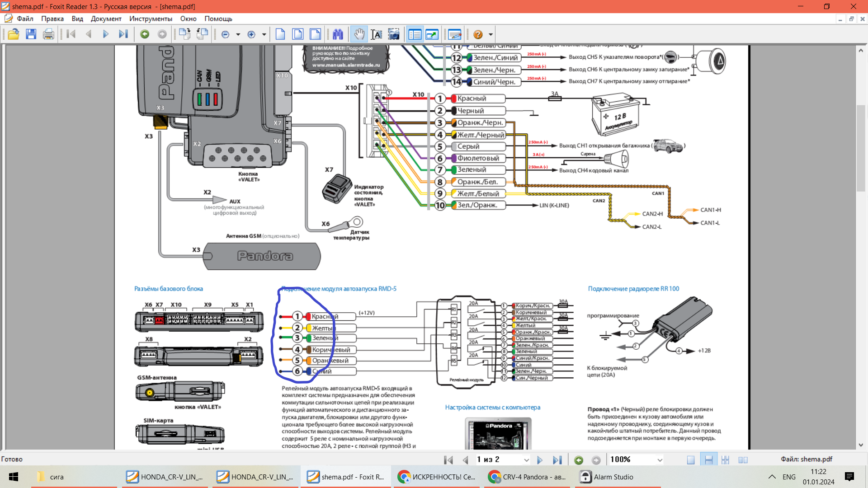Open the Вид menu

click(77, 19)
